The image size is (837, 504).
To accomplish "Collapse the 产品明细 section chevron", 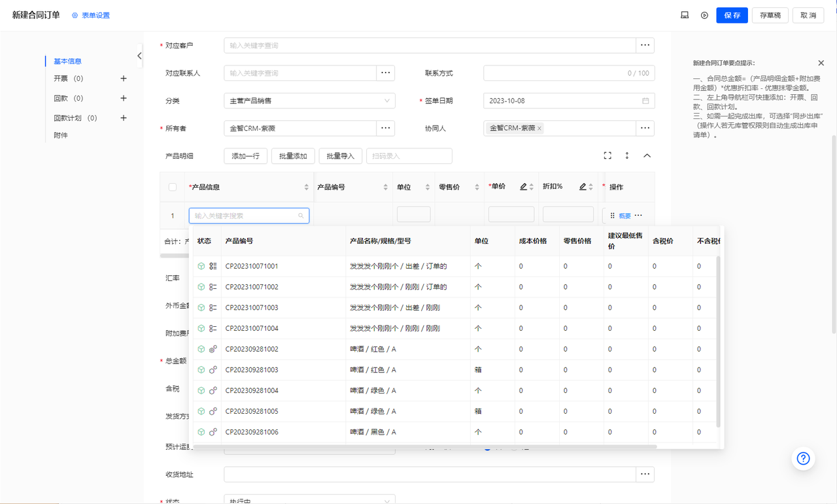I will coord(647,156).
